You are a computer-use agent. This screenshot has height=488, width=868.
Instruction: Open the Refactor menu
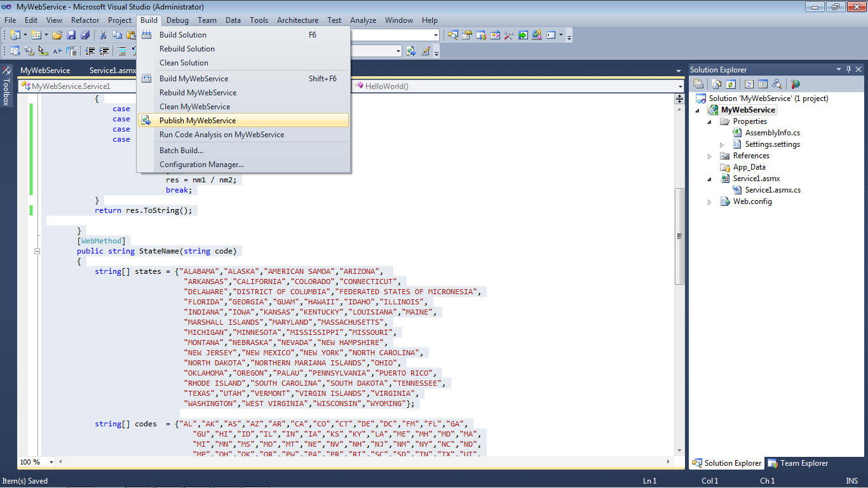[85, 20]
